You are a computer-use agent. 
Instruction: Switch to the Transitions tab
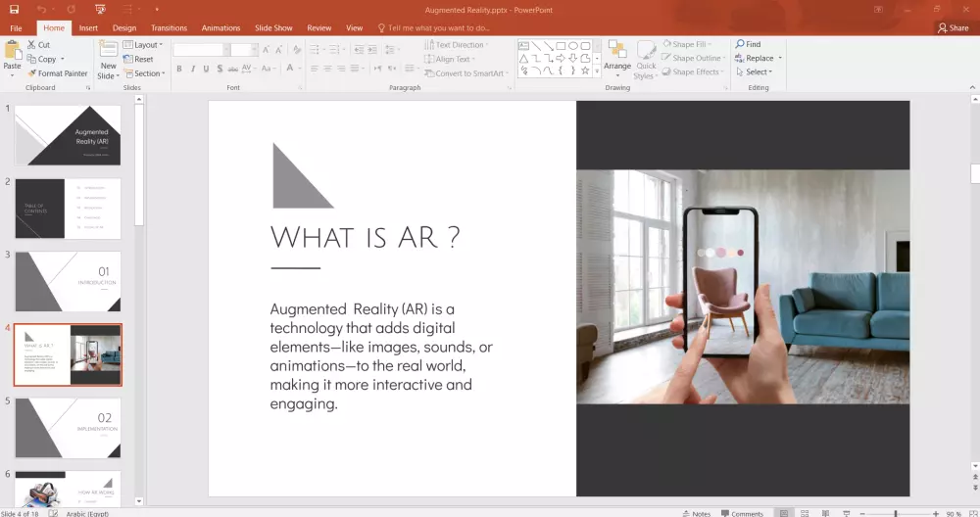pyautogui.click(x=169, y=28)
